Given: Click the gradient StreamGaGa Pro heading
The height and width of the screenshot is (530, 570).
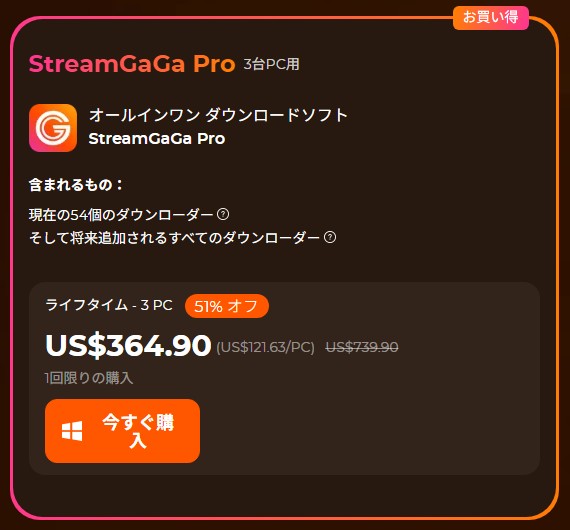Looking at the screenshot, I should [132, 64].
